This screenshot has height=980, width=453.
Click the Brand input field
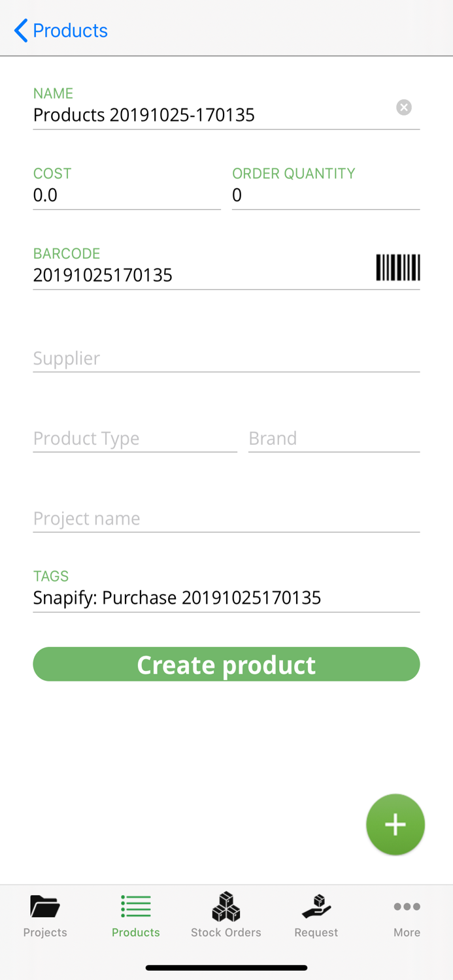tap(333, 438)
